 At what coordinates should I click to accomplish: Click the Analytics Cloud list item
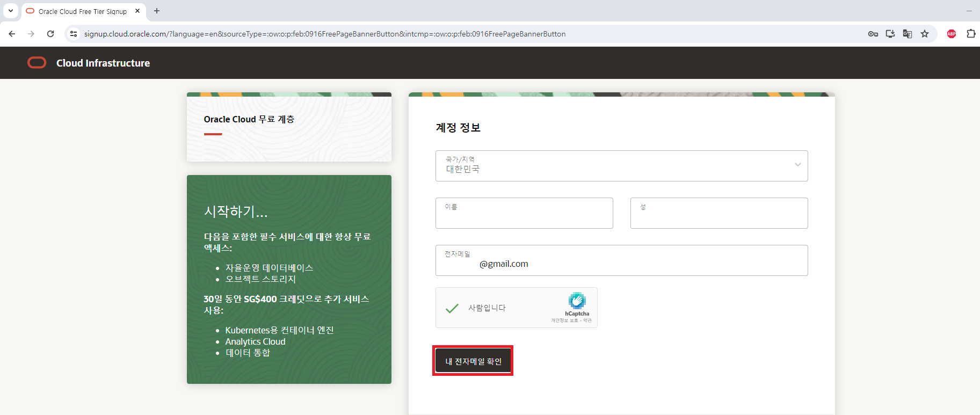coord(255,341)
